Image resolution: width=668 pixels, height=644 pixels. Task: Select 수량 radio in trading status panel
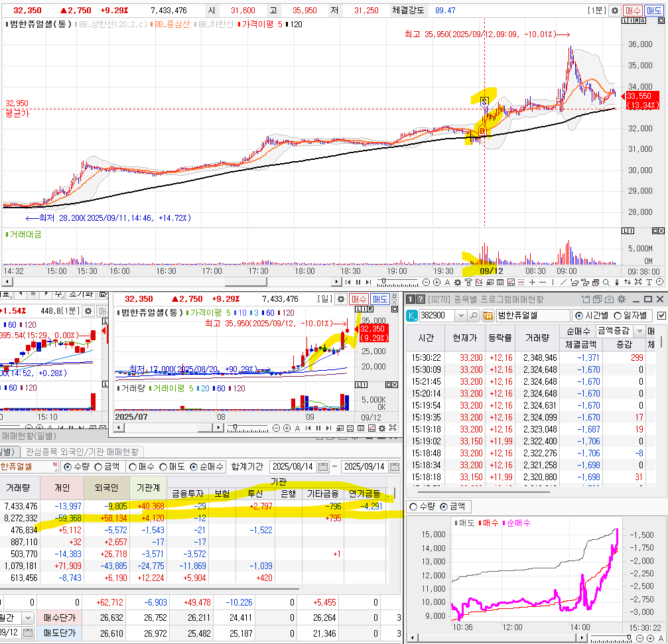(x=67, y=467)
